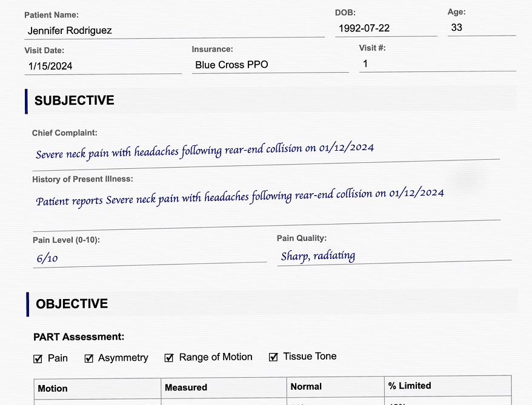The height and width of the screenshot is (405, 532).
Task: Toggle the Pain checkbox
Action: pos(38,358)
